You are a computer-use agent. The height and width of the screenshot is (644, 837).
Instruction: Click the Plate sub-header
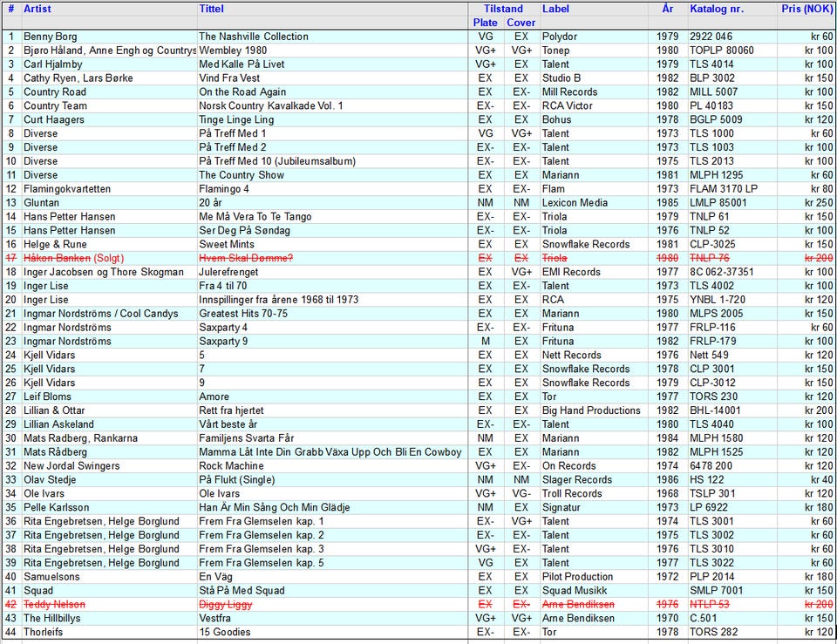[486, 23]
